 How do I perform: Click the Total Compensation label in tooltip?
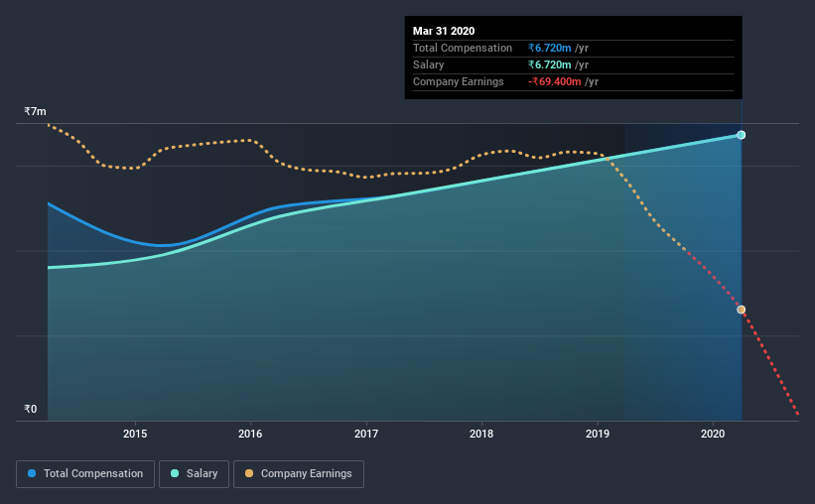(x=463, y=48)
